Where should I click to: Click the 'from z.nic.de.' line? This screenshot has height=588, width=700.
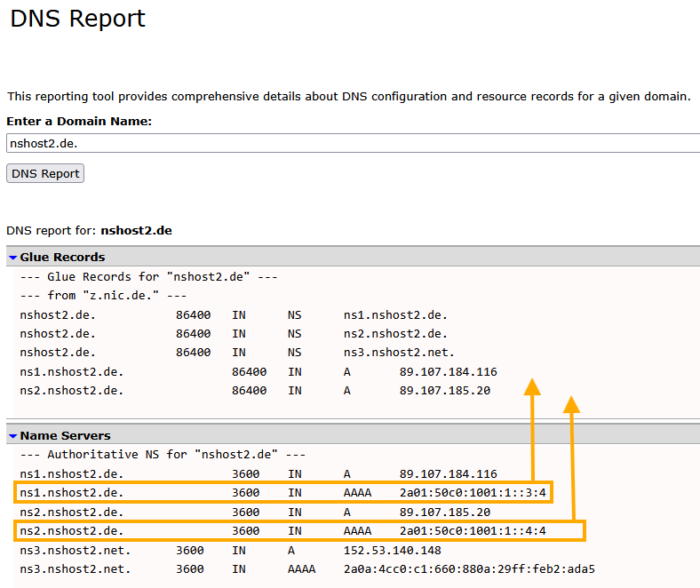103,296
